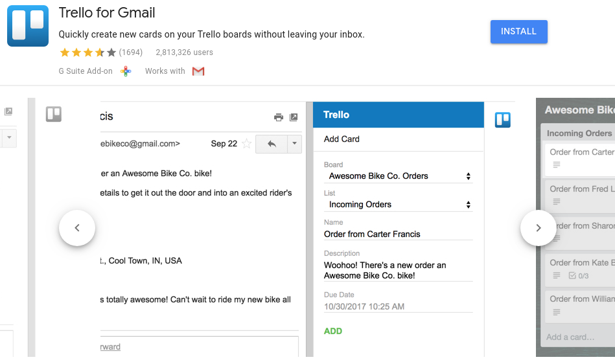The height and width of the screenshot is (364, 615).
Task: Click the Due Date input field
Action: (x=398, y=306)
